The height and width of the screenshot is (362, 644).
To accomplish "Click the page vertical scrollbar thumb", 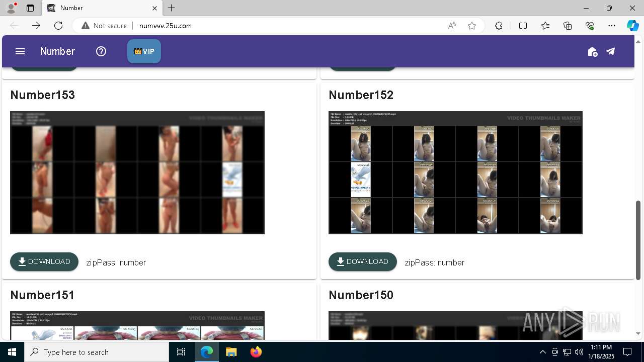I will (x=638, y=240).
